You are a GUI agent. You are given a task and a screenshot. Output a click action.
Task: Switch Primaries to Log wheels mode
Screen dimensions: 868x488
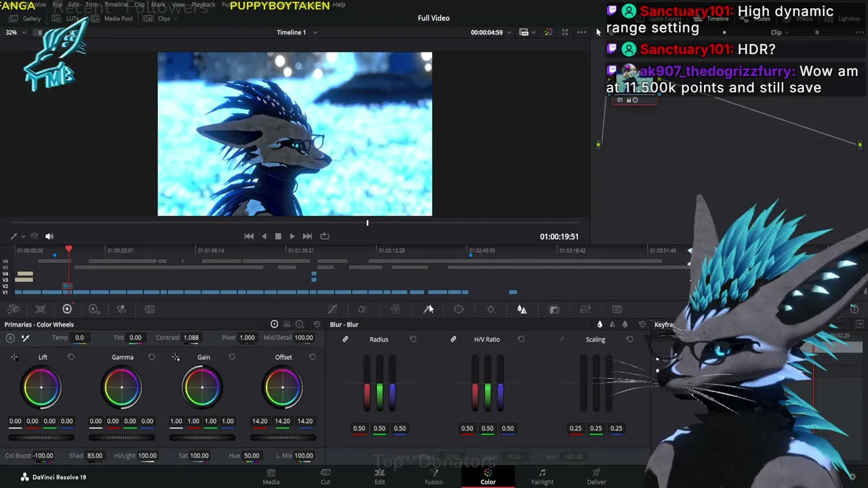pyautogui.click(x=299, y=325)
